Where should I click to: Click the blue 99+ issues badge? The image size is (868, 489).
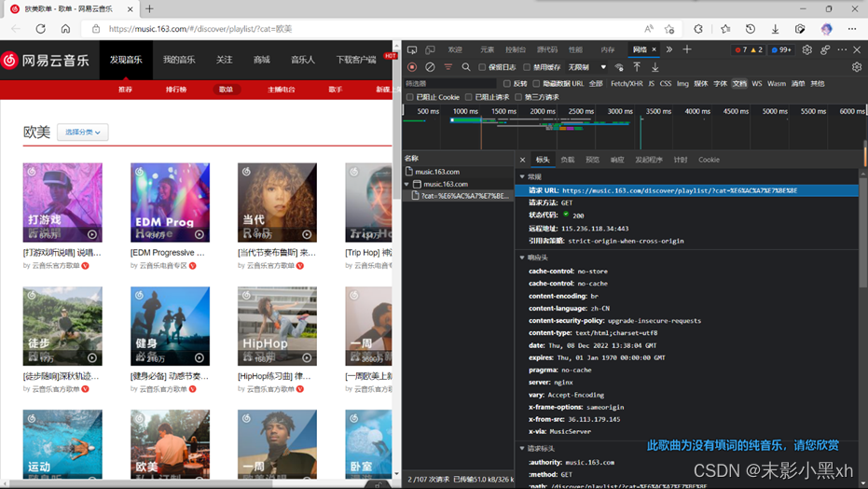781,49
